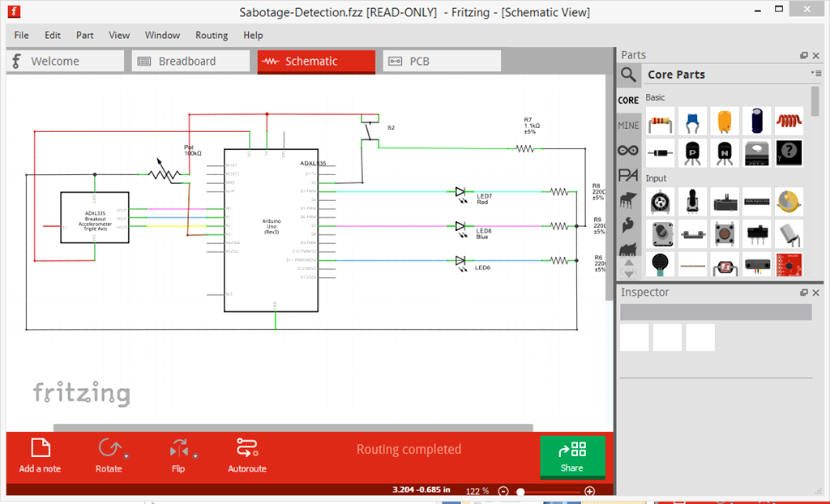
Task: Open the Arduino parts bin
Action: coord(628,151)
